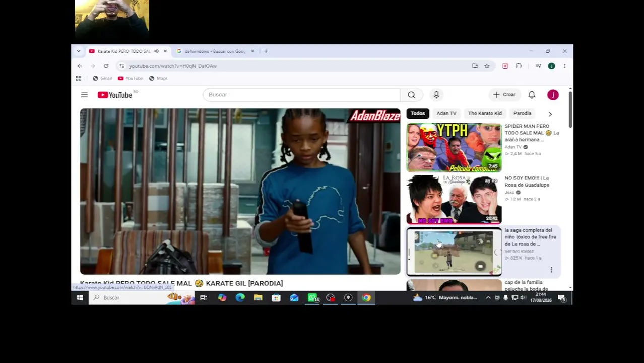Open YouTube notifications bell

532,95
